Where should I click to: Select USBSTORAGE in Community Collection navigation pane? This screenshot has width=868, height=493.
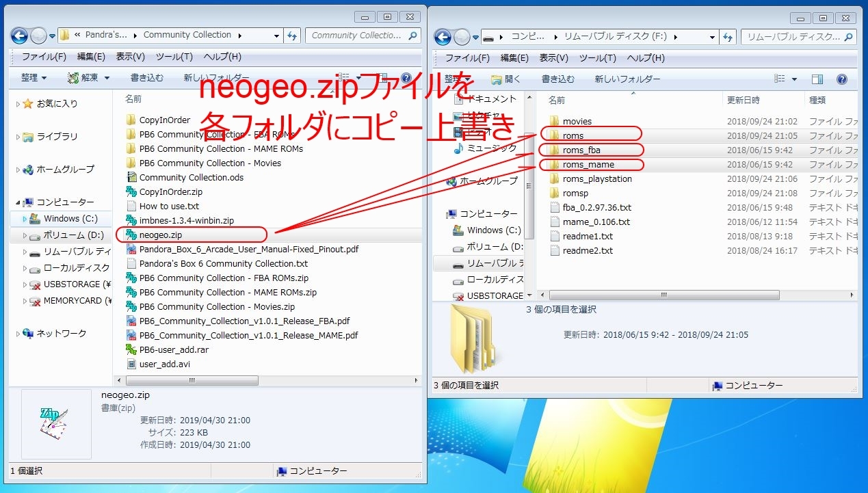(x=77, y=284)
